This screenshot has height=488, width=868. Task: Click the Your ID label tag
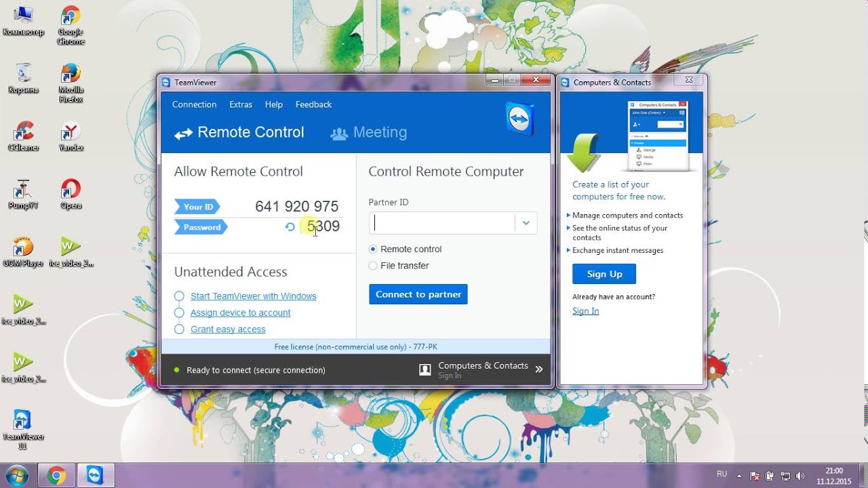coord(198,207)
